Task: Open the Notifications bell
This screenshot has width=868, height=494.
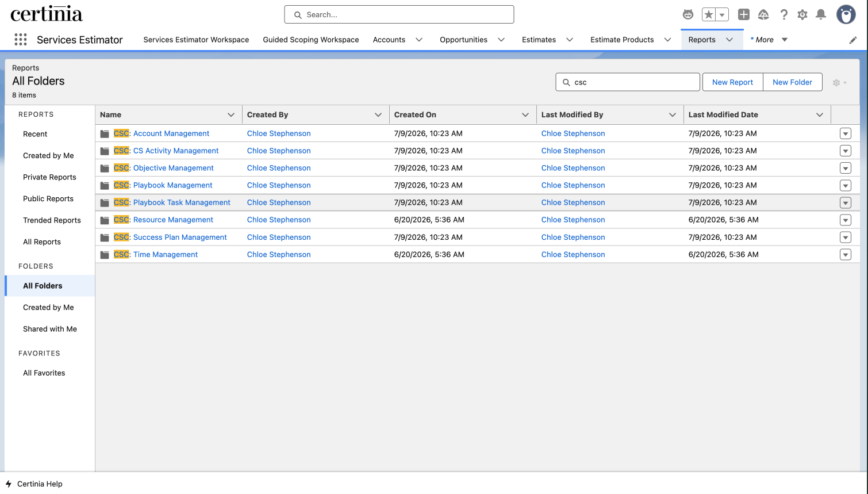Action: (x=821, y=14)
